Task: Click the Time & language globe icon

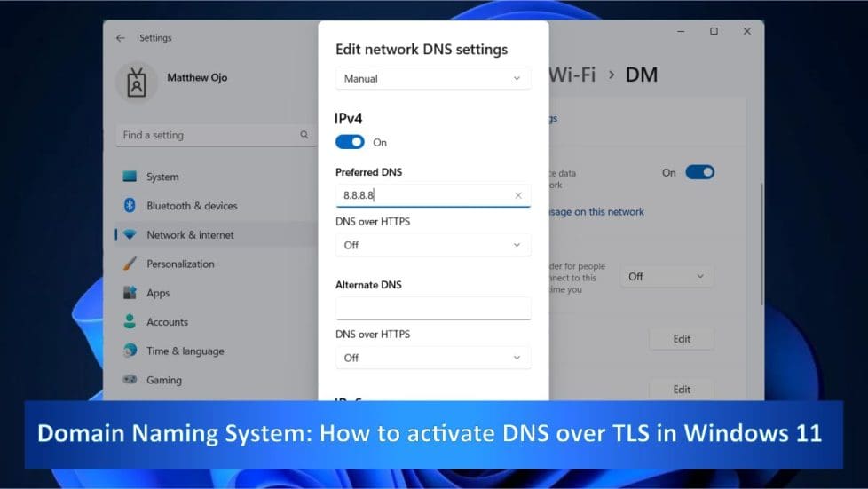Action: click(130, 351)
